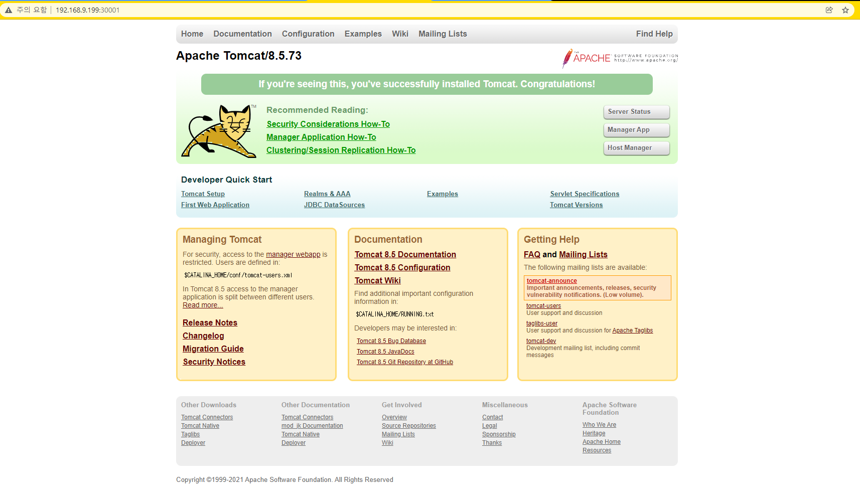Open Sponsorship link
The image size is (860, 504).
pyautogui.click(x=499, y=434)
